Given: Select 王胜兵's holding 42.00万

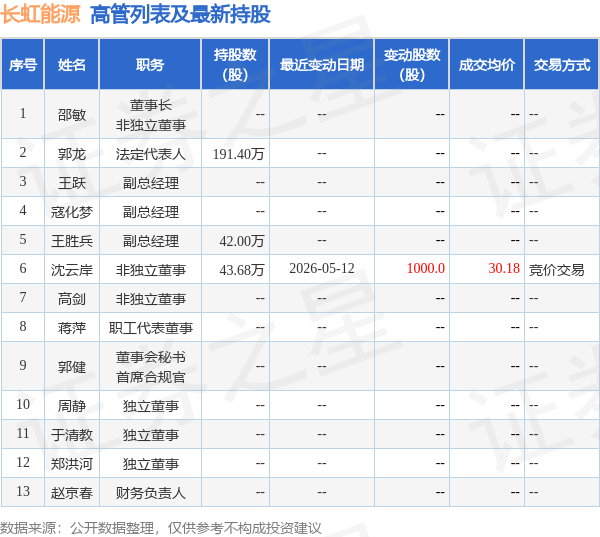Looking at the screenshot, I should click(242, 241).
